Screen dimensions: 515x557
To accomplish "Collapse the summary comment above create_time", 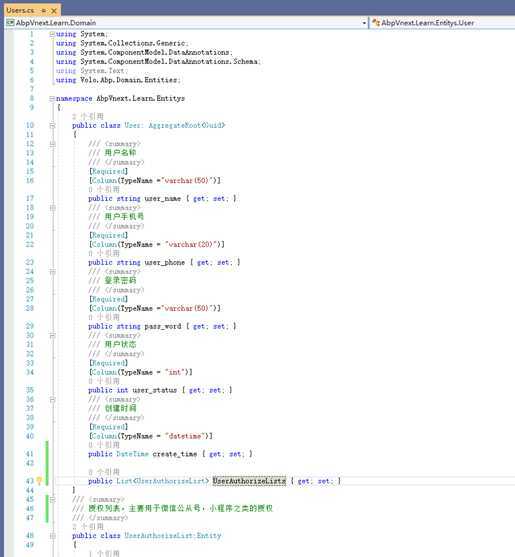I will pyautogui.click(x=53, y=399).
